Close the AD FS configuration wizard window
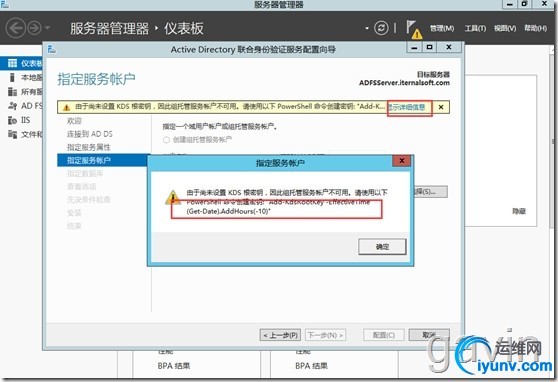The image size is (558, 382). click(x=449, y=47)
